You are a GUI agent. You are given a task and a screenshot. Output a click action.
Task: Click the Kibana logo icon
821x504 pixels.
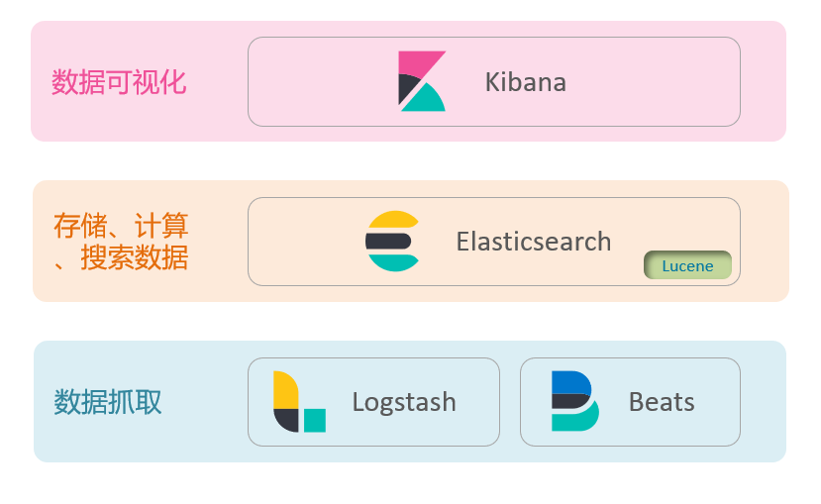tap(422, 81)
